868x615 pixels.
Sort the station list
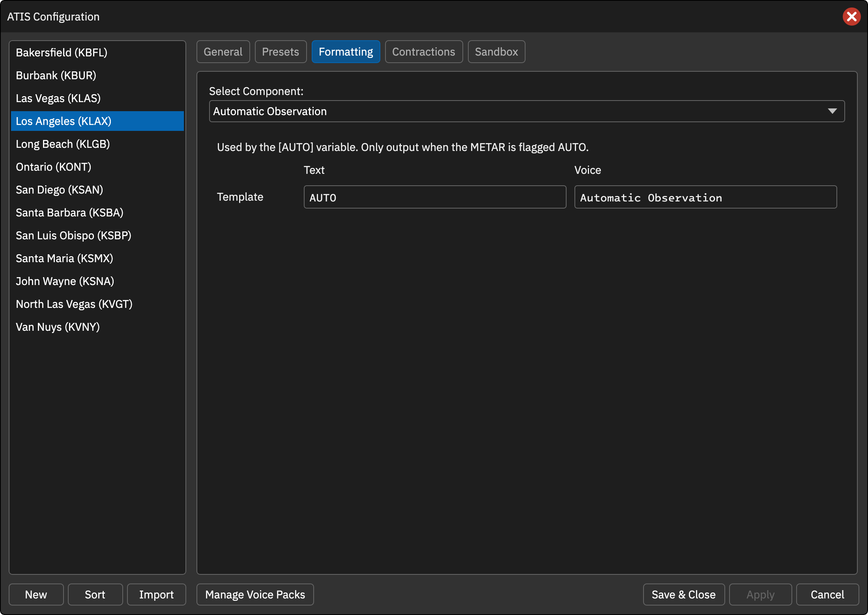(x=95, y=594)
